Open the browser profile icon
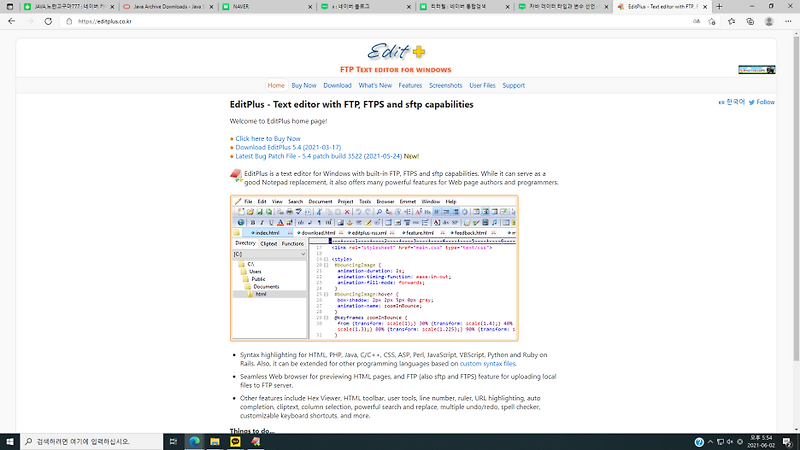 [x=769, y=21]
